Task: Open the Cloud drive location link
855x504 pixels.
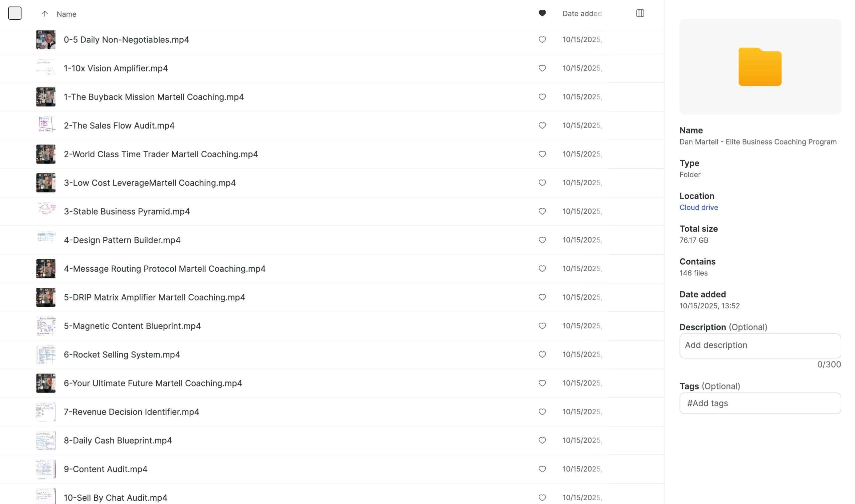Action: (698, 208)
